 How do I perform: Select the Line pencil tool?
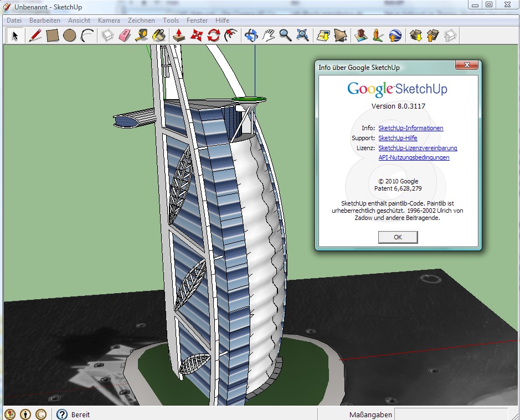35,35
